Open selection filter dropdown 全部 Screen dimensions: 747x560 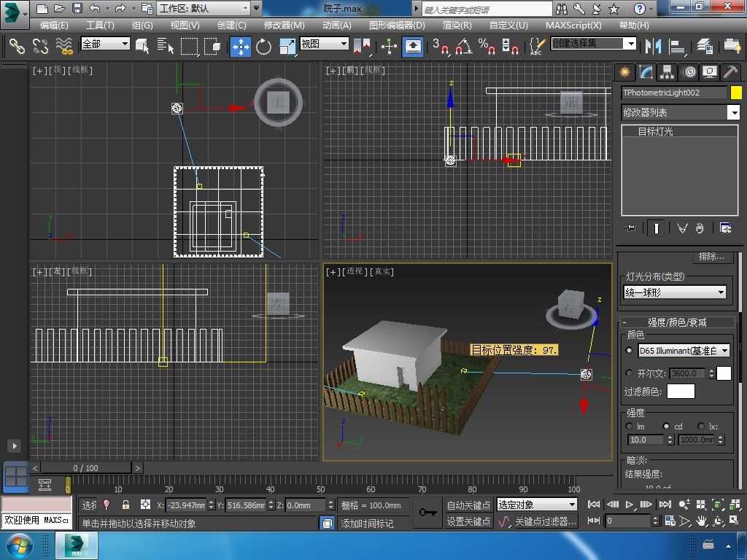pos(105,44)
